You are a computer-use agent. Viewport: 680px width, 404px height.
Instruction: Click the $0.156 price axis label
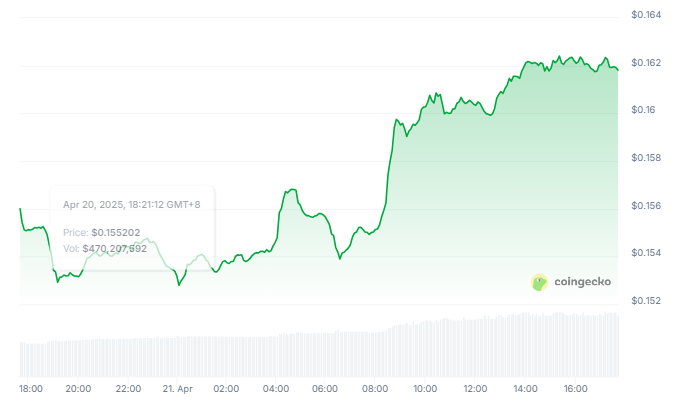(645, 206)
